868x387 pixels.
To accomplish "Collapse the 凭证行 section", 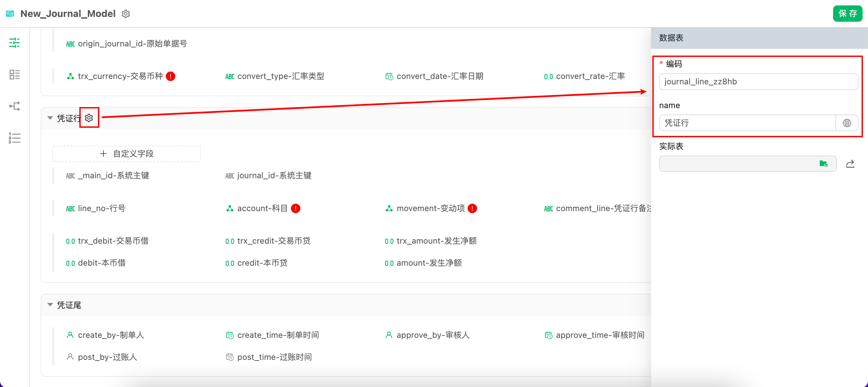I will [50, 118].
